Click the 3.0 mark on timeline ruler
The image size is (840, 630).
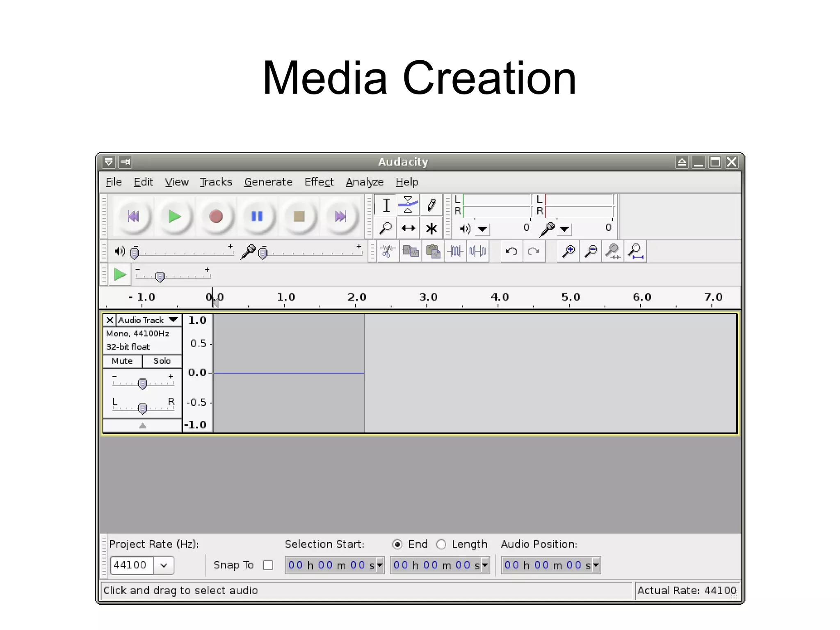[x=428, y=297]
